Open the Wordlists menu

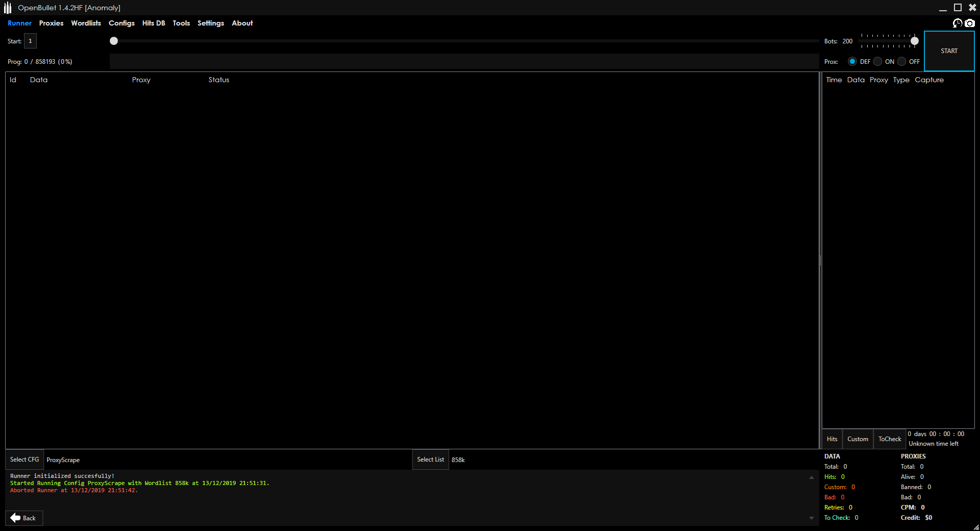[86, 23]
